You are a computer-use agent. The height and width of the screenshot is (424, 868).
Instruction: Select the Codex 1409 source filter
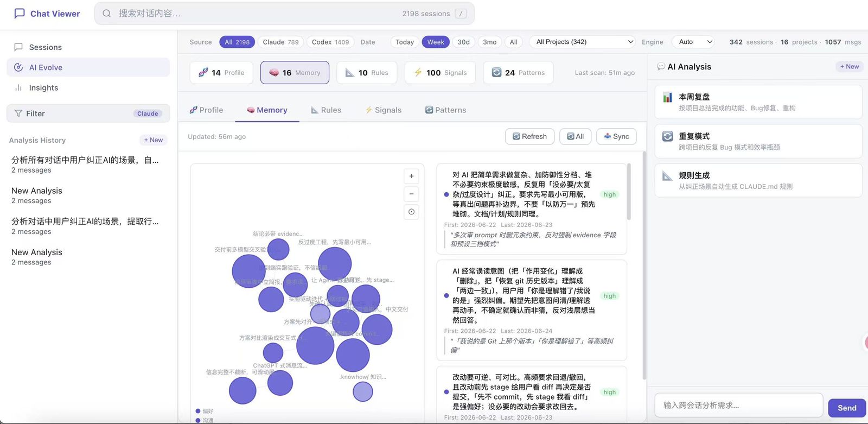(330, 42)
